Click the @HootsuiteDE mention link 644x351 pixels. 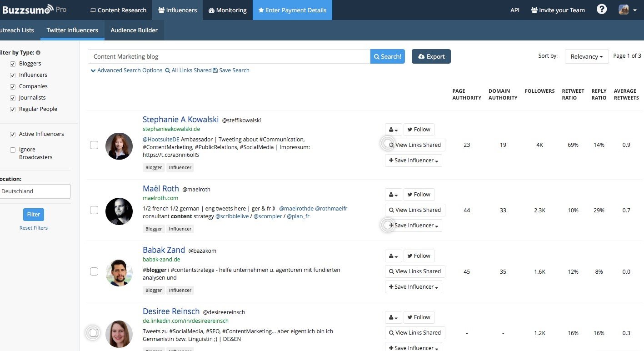(161, 139)
